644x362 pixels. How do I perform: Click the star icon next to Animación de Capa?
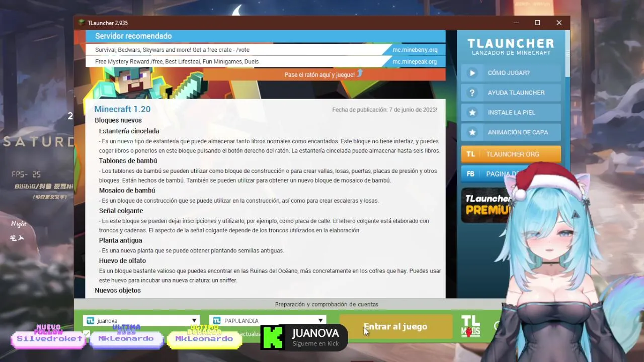click(x=472, y=132)
